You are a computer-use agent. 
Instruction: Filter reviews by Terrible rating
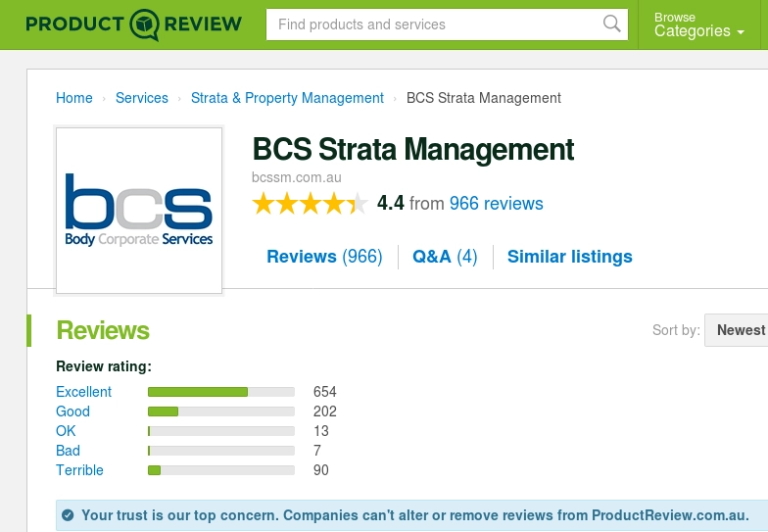click(x=79, y=470)
